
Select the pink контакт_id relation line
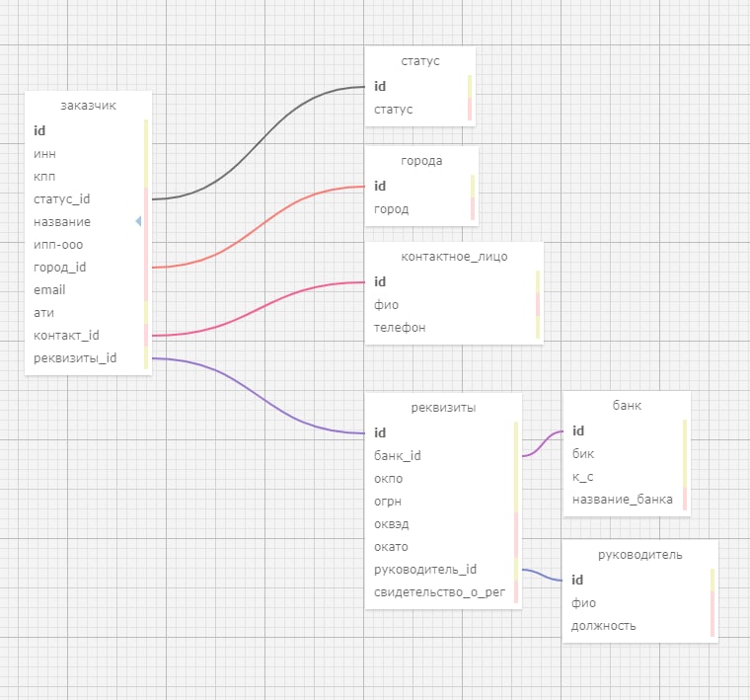(x=259, y=309)
